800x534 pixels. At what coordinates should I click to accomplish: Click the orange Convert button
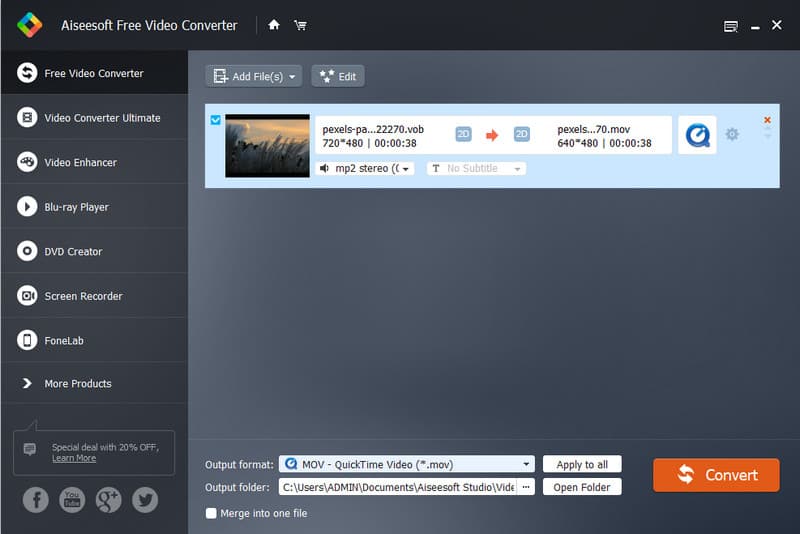[x=716, y=475]
